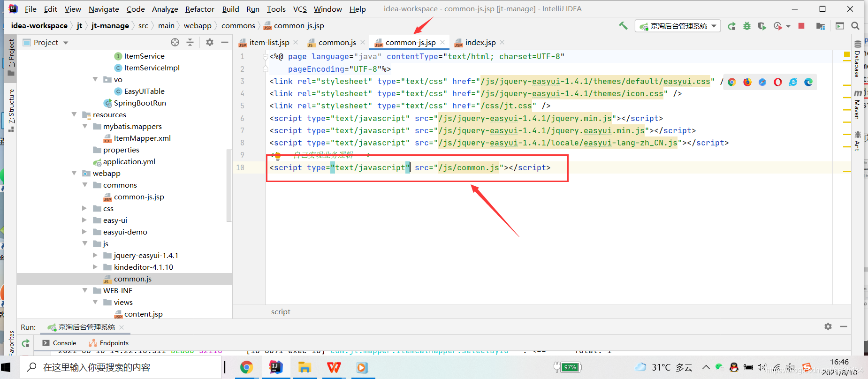Open preview in Edge browser icon
Viewport: 868px width, 379px height.
pos(808,82)
